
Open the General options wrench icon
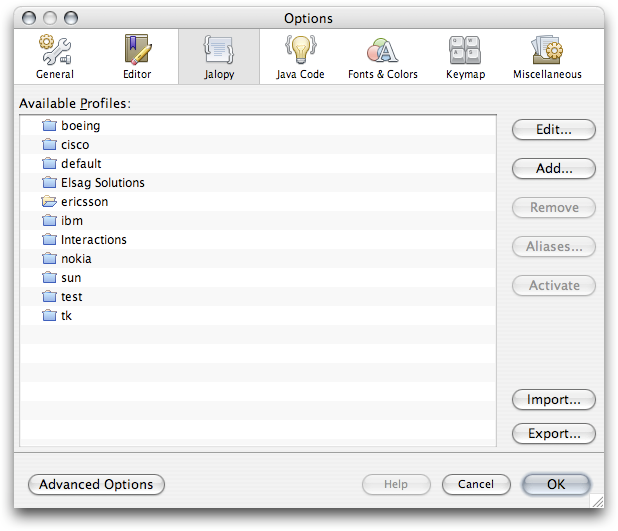[55, 50]
